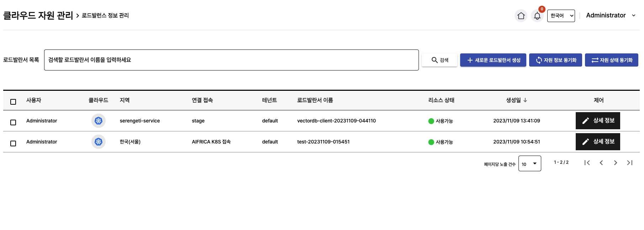Go to the first page

pyautogui.click(x=587, y=163)
